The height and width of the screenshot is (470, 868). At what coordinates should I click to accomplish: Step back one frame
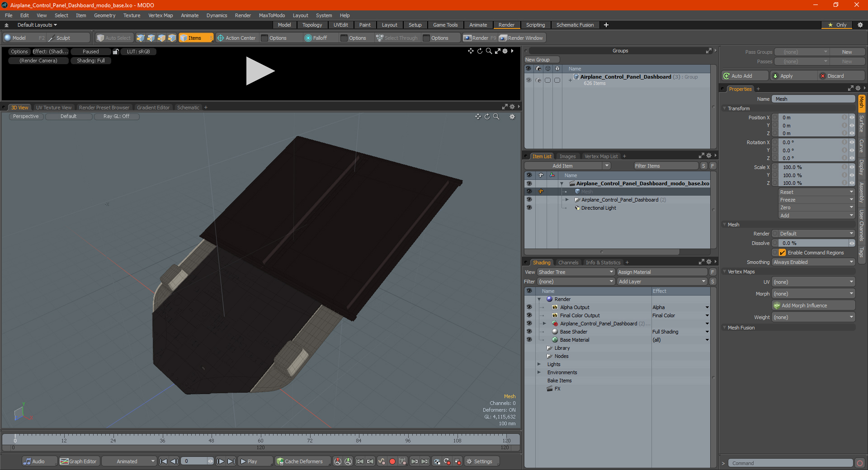pyautogui.click(x=174, y=461)
